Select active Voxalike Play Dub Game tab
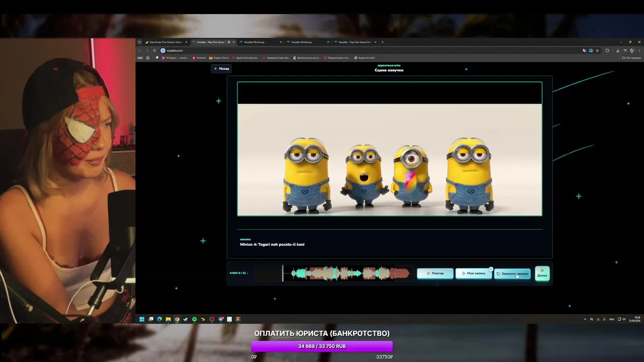The image size is (644, 362). [x=213, y=42]
